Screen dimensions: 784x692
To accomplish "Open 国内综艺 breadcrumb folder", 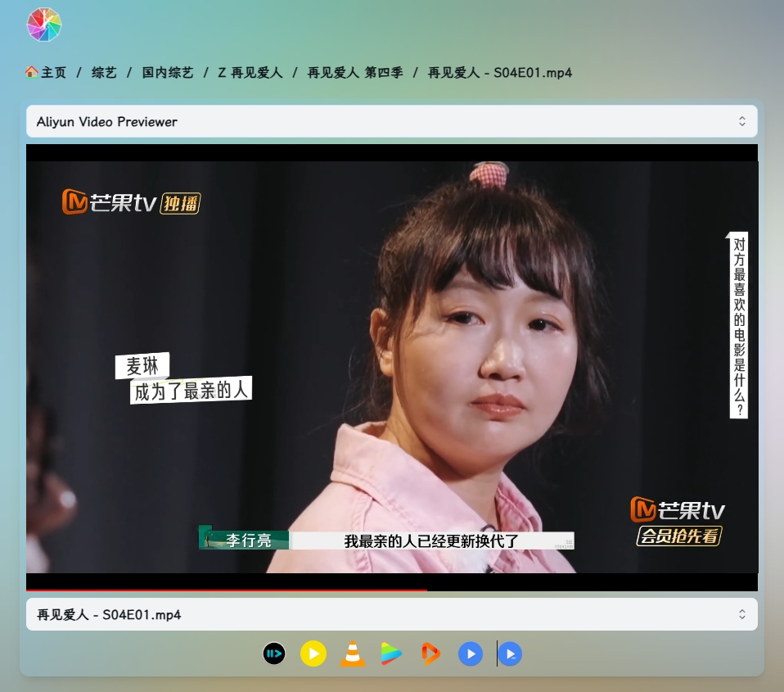I will 168,73.
